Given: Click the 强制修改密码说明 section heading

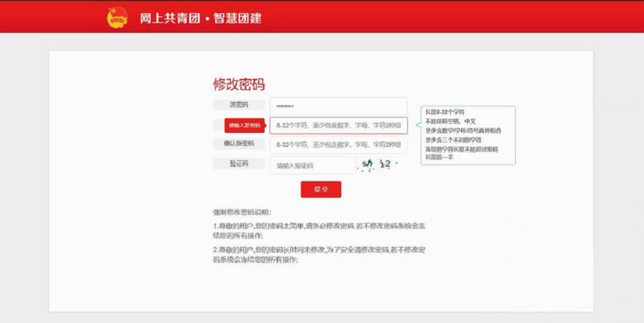Looking at the screenshot, I should (x=242, y=212).
